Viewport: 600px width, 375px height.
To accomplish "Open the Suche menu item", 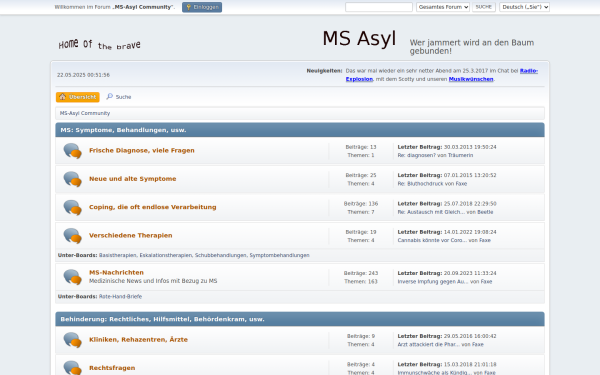I will (x=119, y=97).
